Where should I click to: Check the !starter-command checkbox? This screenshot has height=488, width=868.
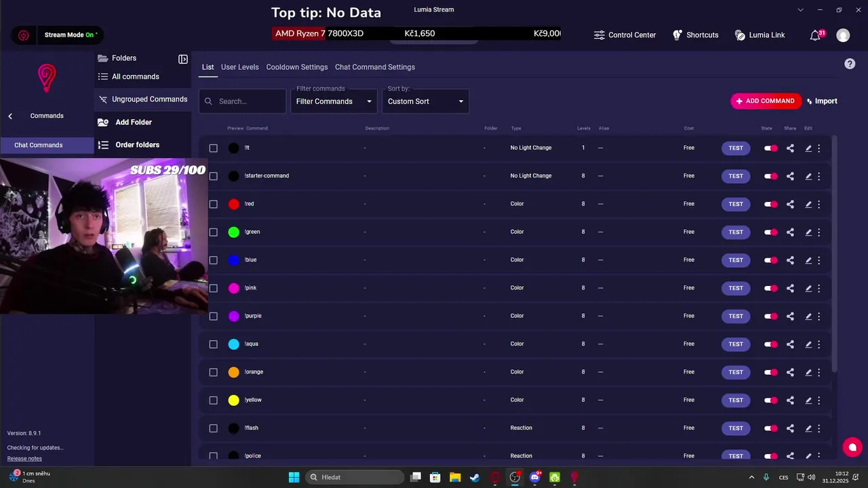tap(213, 176)
